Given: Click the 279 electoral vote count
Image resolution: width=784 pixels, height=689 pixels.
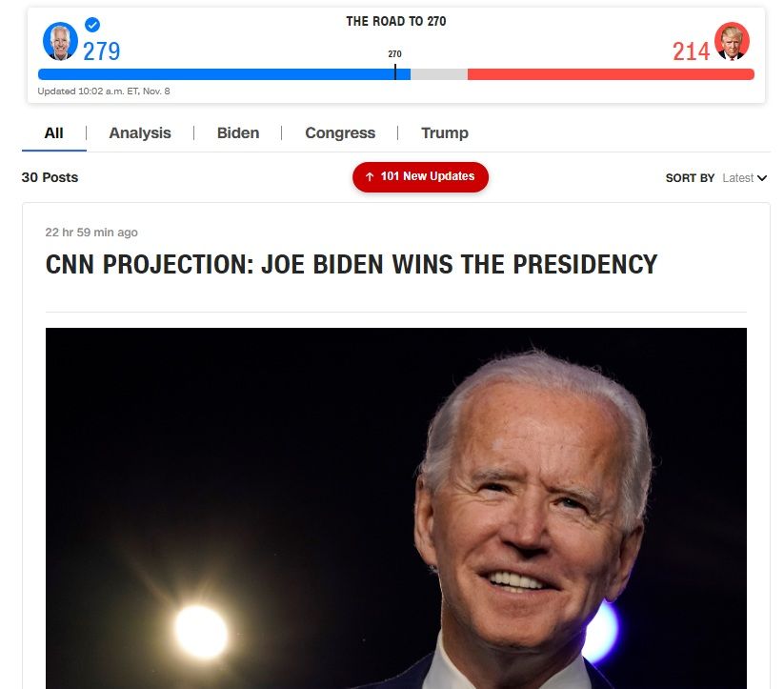Looking at the screenshot, I should tap(102, 51).
